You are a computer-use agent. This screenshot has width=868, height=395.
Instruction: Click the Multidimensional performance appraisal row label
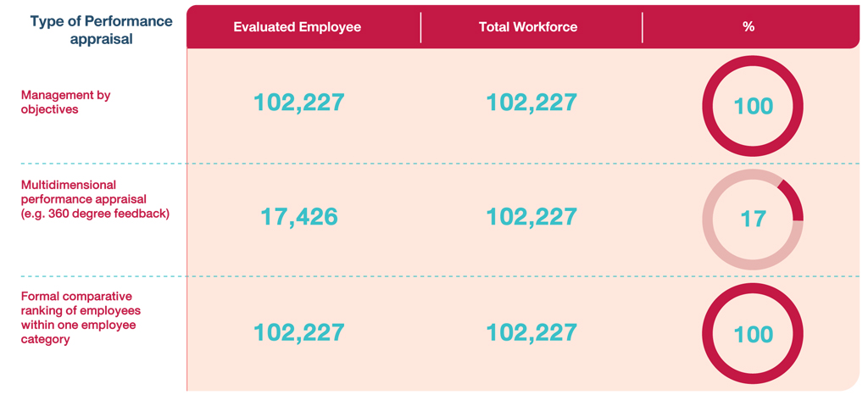(x=94, y=198)
